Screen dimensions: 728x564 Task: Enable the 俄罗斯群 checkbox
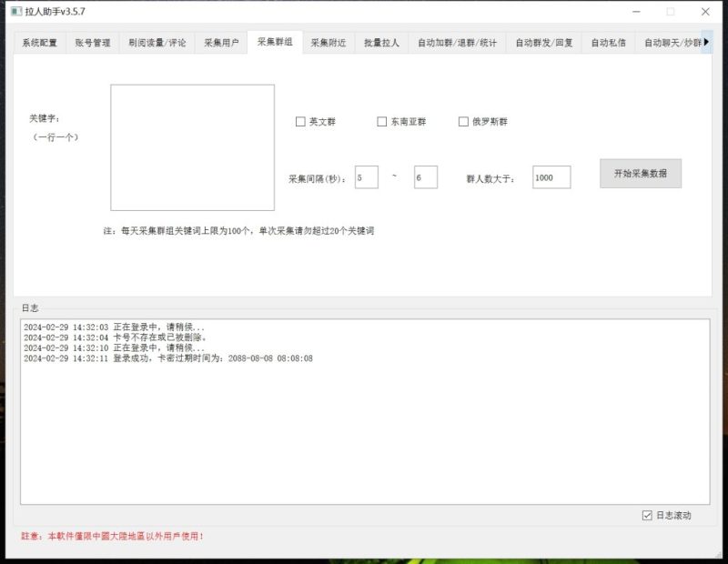463,121
